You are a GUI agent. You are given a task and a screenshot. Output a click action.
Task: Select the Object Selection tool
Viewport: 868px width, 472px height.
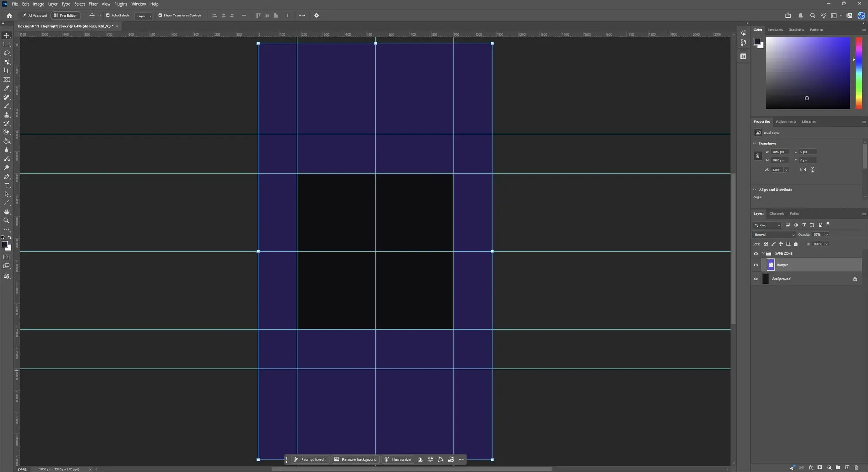tap(7, 62)
